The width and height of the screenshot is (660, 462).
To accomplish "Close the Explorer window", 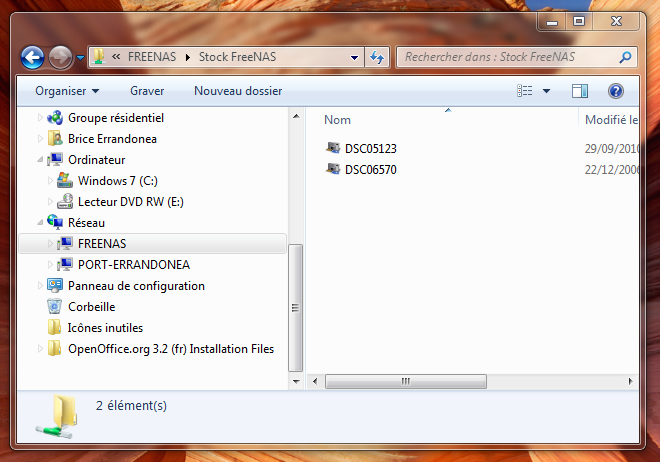I will pyautogui.click(x=616, y=21).
